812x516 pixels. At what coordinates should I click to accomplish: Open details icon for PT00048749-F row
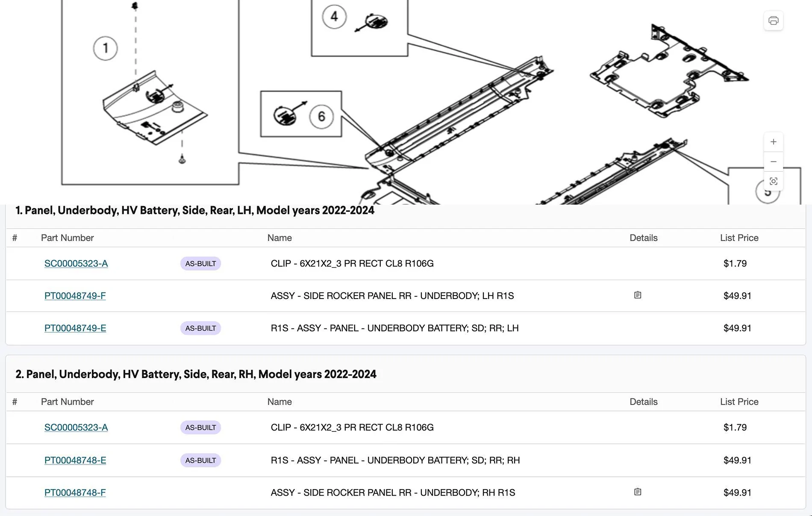[x=638, y=295]
